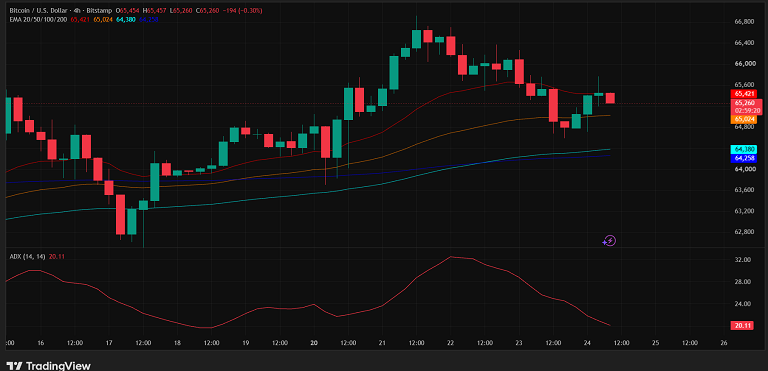
Task: Click date label 19 on time axis
Action: pos(246,343)
